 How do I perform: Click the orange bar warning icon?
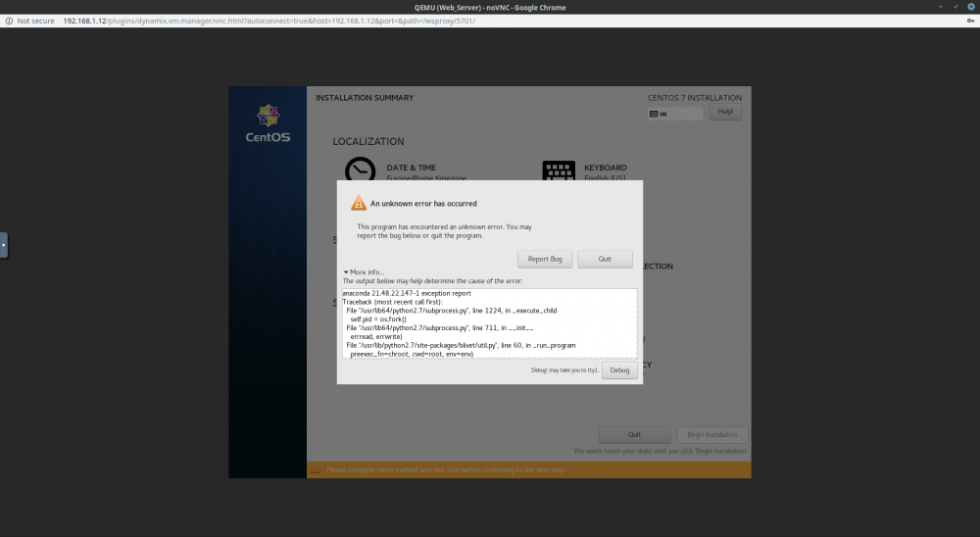[x=315, y=469]
